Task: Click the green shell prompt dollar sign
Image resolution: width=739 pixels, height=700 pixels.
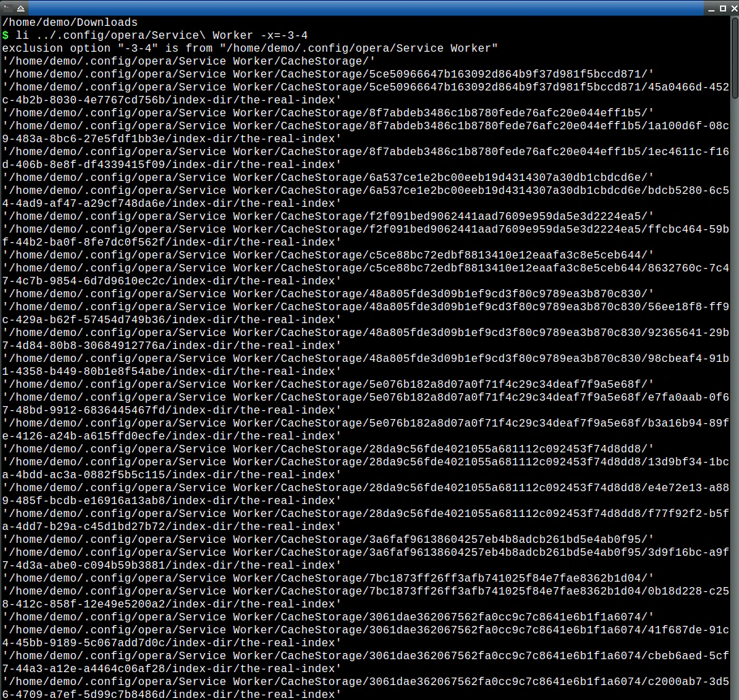Action: tap(5, 35)
